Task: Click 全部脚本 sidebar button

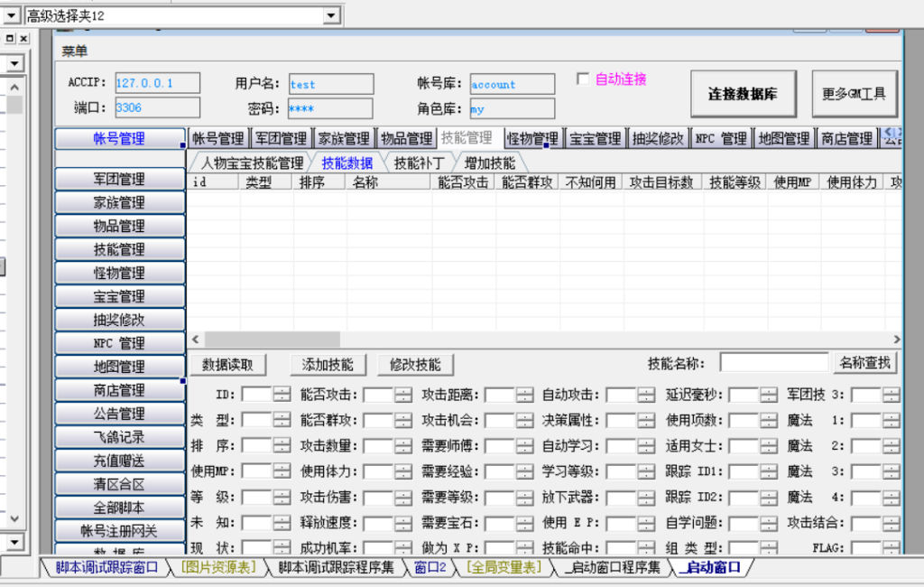Action: click(120, 508)
